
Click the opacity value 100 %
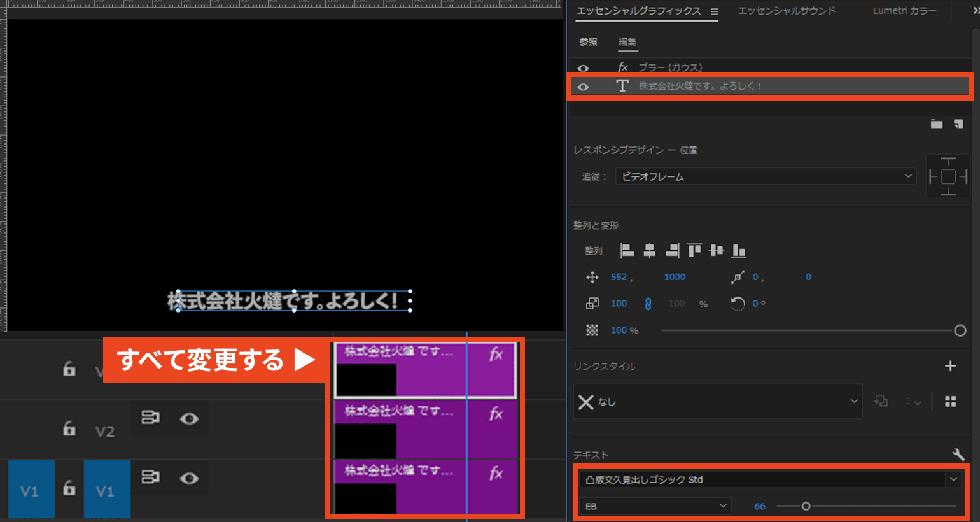(625, 330)
